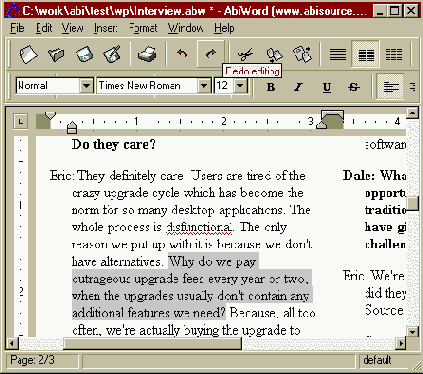Create a new document with toolbar icon
Image resolution: width=423 pixels, height=374 pixels.
tap(28, 54)
